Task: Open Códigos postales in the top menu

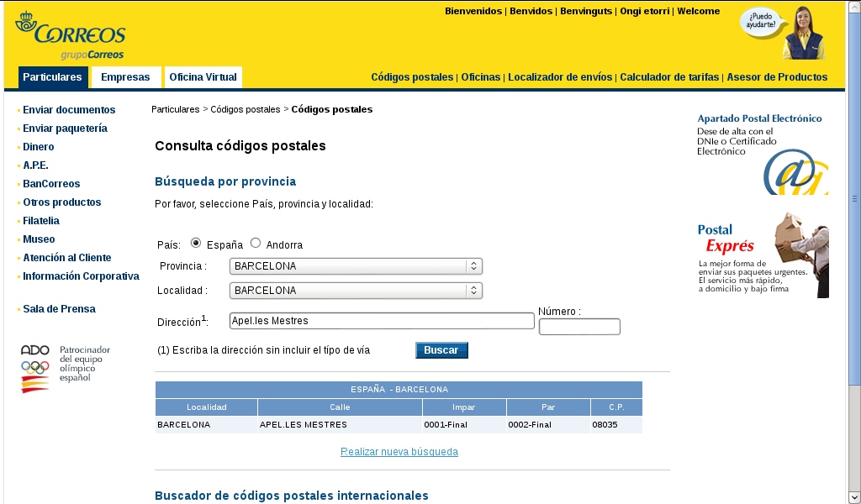Action: [412, 77]
